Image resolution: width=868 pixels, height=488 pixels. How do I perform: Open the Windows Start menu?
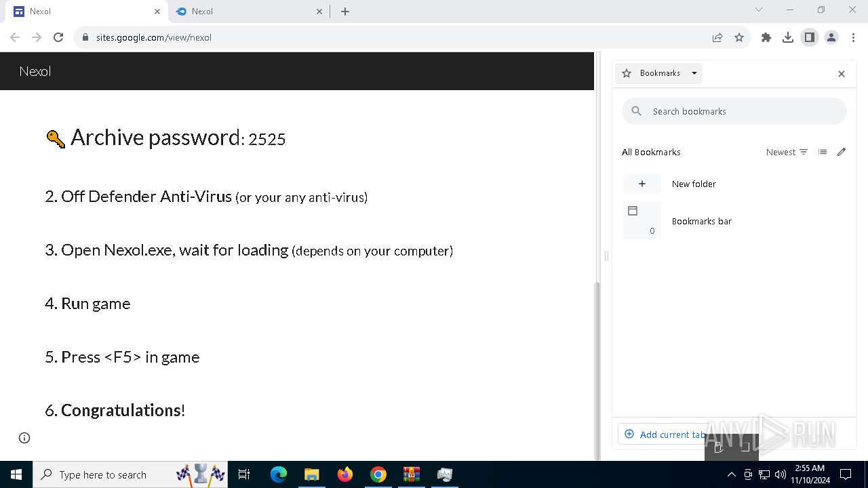point(16,474)
